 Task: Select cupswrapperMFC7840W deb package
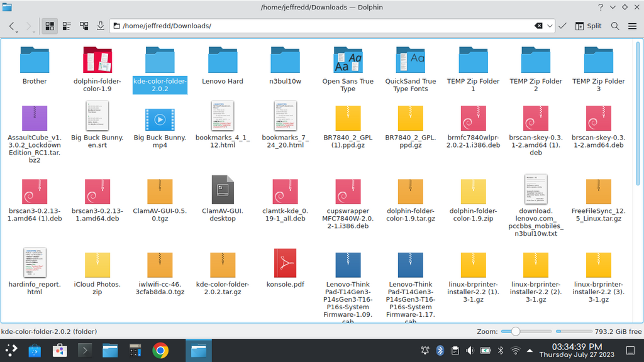pos(348,204)
